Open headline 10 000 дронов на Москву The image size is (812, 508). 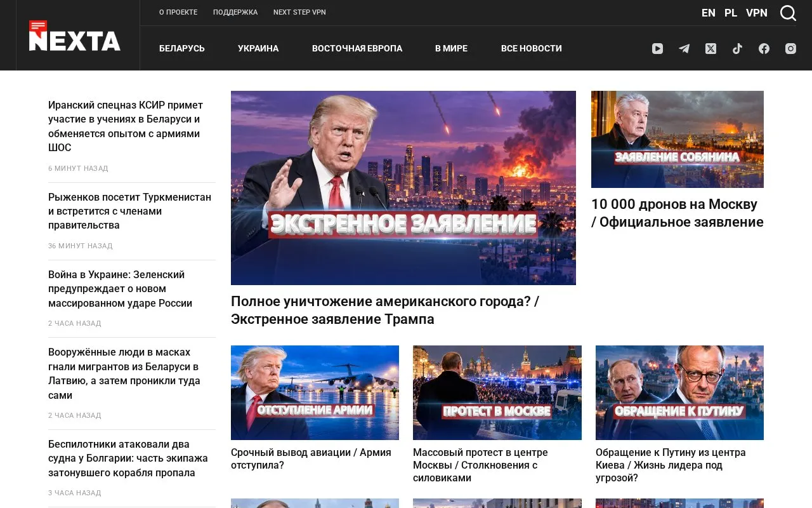(678, 213)
